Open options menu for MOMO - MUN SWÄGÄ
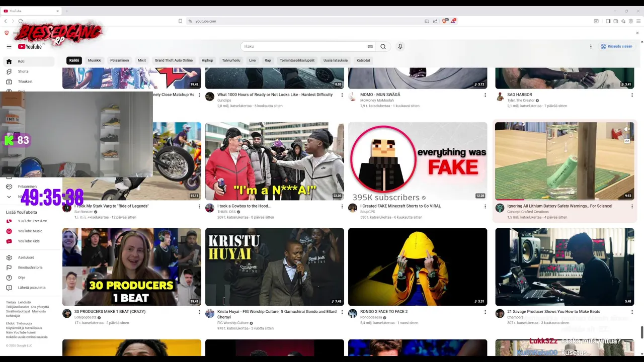Screen dimensions: 644x362 [485, 95]
